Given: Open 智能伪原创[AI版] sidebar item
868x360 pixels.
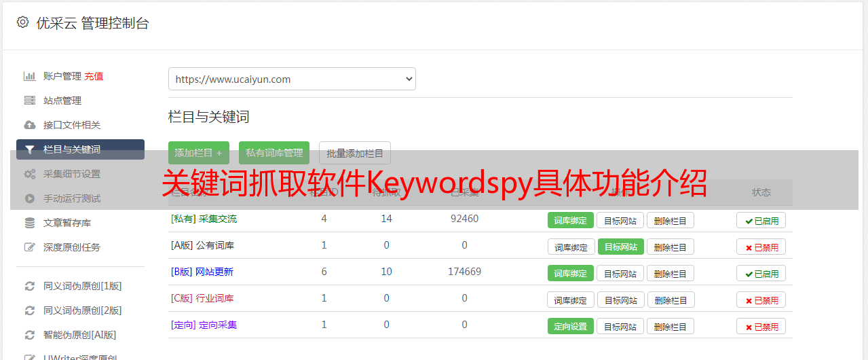Looking at the screenshot, I should coord(80,335).
